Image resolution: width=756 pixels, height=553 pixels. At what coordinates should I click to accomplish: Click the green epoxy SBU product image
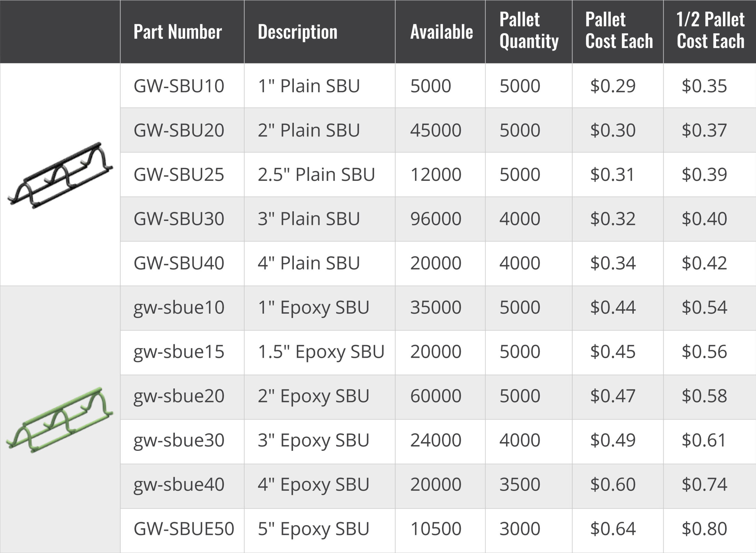pyautogui.click(x=60, y=420)
